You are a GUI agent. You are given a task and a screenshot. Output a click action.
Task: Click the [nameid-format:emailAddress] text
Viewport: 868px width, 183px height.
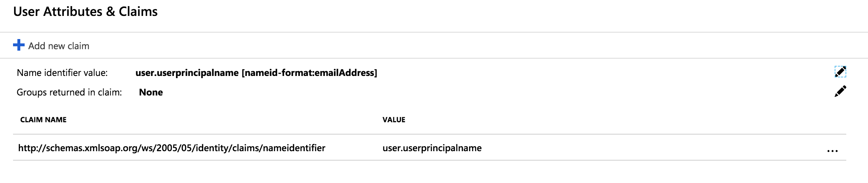tap(309, 73)
